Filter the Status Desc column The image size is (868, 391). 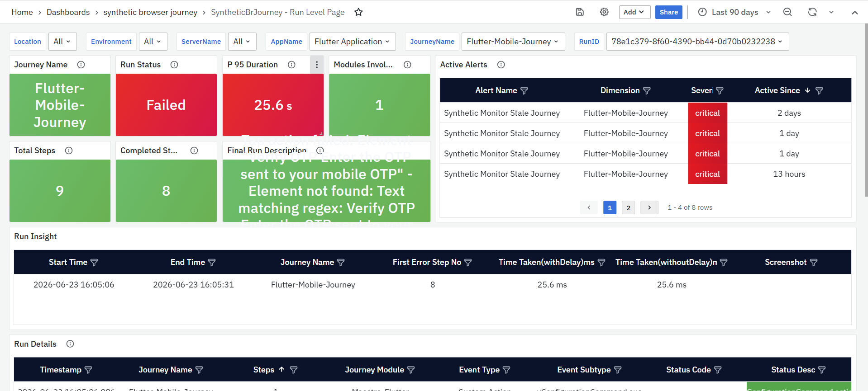click(x=822, y=370)
